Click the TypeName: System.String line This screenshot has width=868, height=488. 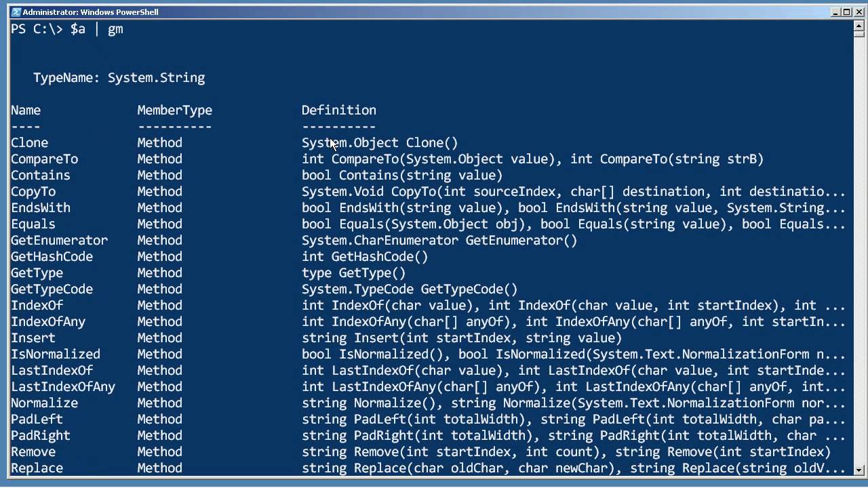tap(119, 78)
